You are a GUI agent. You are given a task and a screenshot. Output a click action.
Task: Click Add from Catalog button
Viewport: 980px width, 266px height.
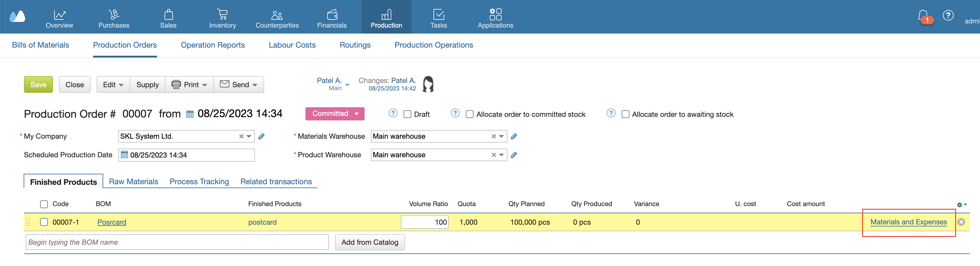(370, 242)
